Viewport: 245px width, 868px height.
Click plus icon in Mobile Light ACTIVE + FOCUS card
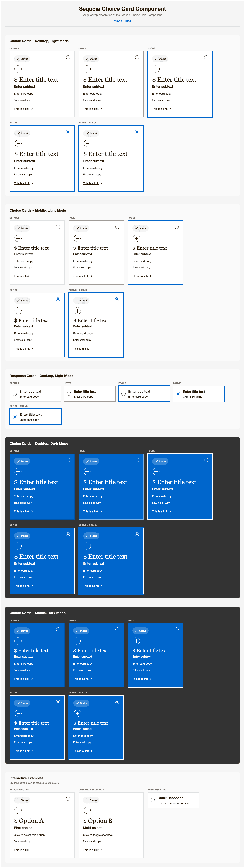77,311
